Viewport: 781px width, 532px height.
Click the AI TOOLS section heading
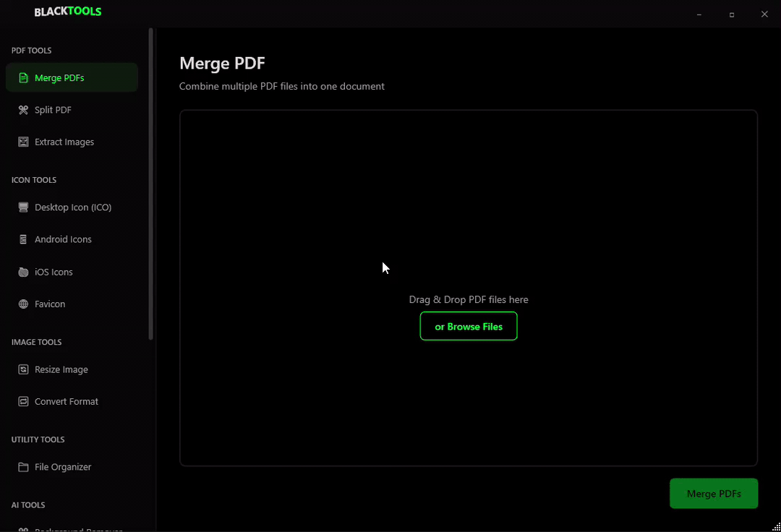point(28,505)
